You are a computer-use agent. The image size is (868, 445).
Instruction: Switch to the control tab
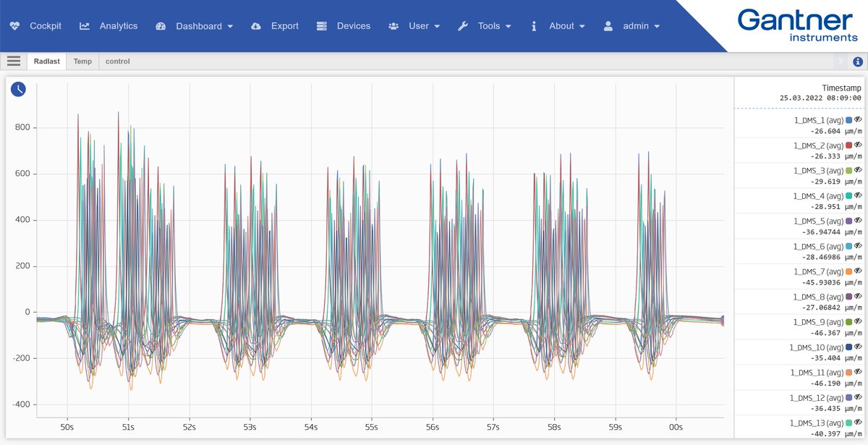[x=118, y=62]
